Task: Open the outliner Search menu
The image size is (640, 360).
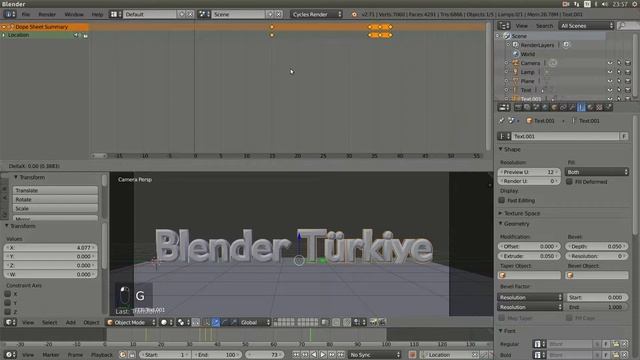Action: 544,25
